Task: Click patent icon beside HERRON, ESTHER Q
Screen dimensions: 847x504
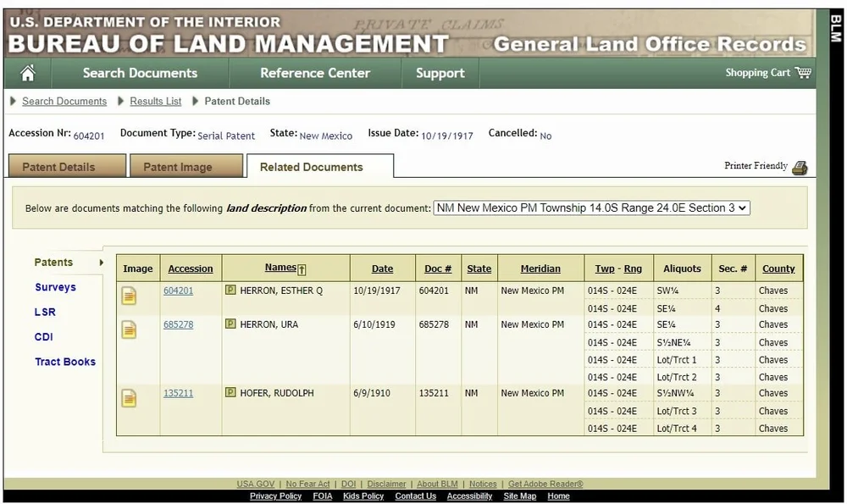Action: (x=230, y=290)
